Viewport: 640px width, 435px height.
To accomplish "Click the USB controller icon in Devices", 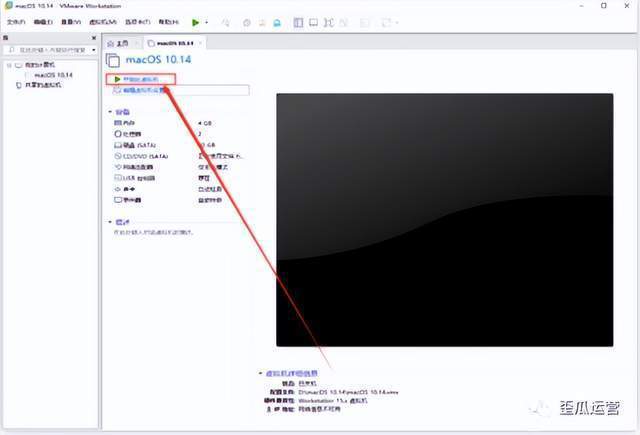I will point(118,178).
